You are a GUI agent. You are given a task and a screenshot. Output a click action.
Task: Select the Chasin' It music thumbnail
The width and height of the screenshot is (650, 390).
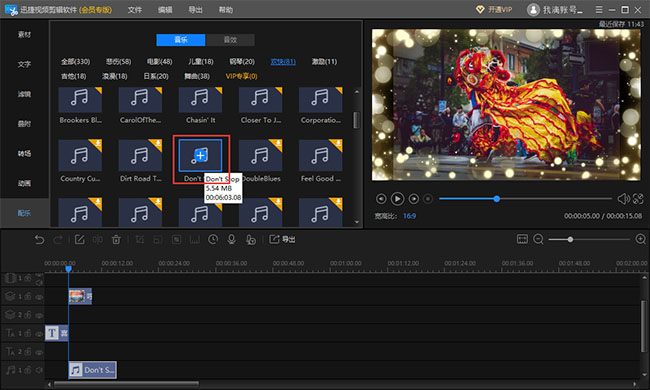tap(200, 100)
